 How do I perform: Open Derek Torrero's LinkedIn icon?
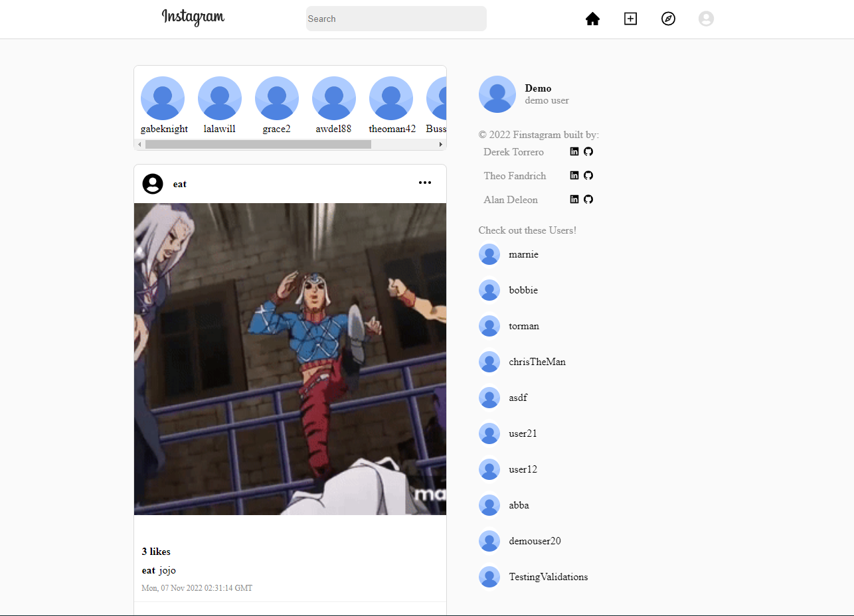574,151
